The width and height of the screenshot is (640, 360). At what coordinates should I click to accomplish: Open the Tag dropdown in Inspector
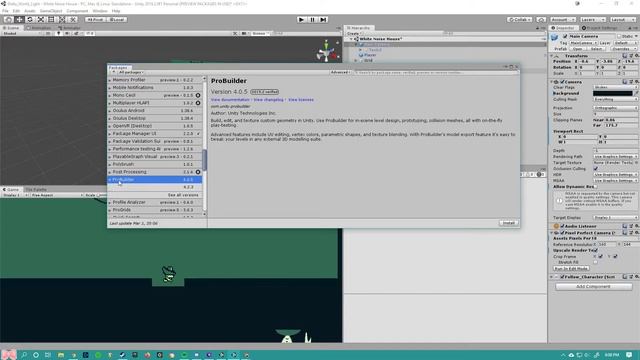(x=584, y=43)
